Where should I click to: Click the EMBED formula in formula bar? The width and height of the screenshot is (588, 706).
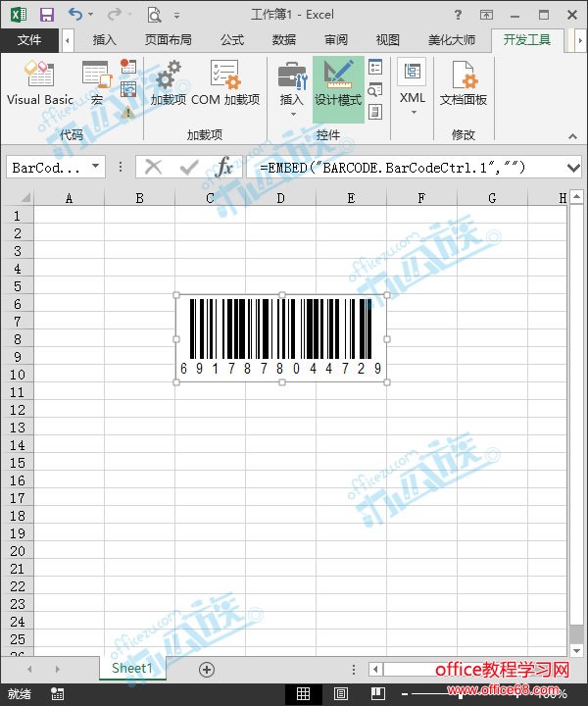(x=392, y=168)
